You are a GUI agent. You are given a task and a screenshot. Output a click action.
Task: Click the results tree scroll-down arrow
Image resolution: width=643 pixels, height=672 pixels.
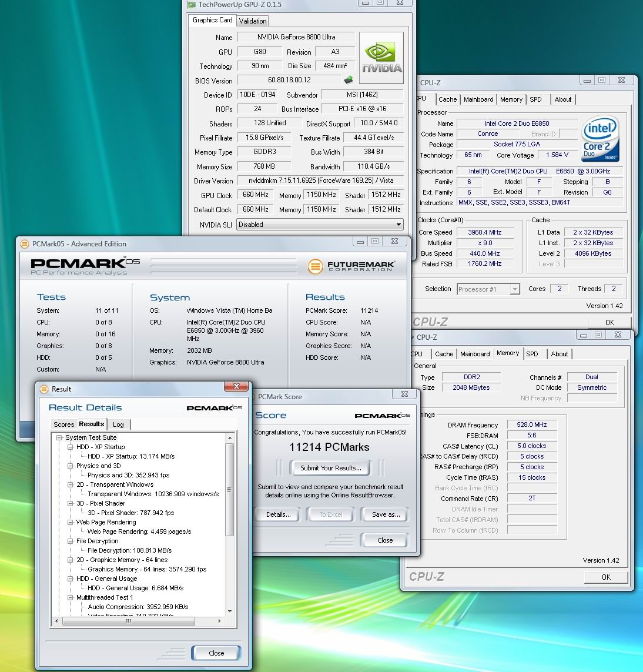click(230, 611)
